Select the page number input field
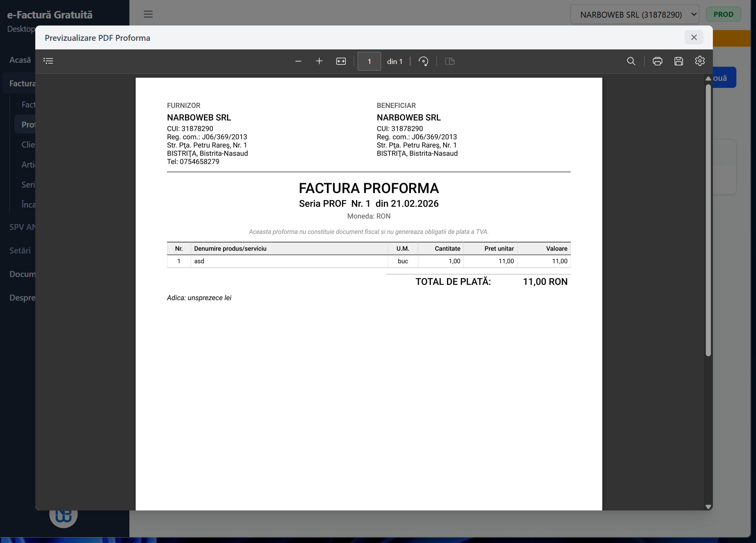 [x=369, y=61]
